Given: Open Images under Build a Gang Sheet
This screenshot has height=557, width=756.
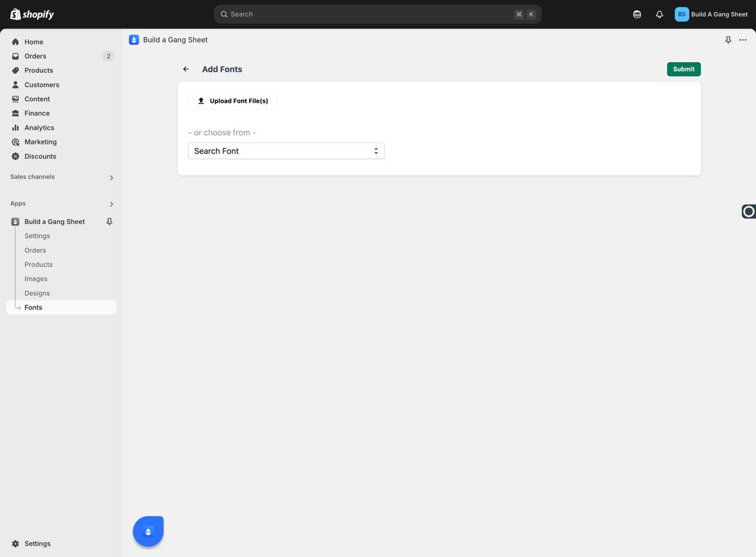Looking at the screenshot, I should (x=36, y=279).
